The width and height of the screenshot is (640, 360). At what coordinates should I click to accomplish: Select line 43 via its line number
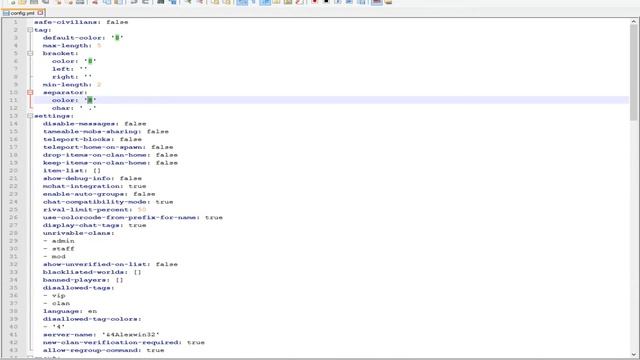tap(13, 350)
